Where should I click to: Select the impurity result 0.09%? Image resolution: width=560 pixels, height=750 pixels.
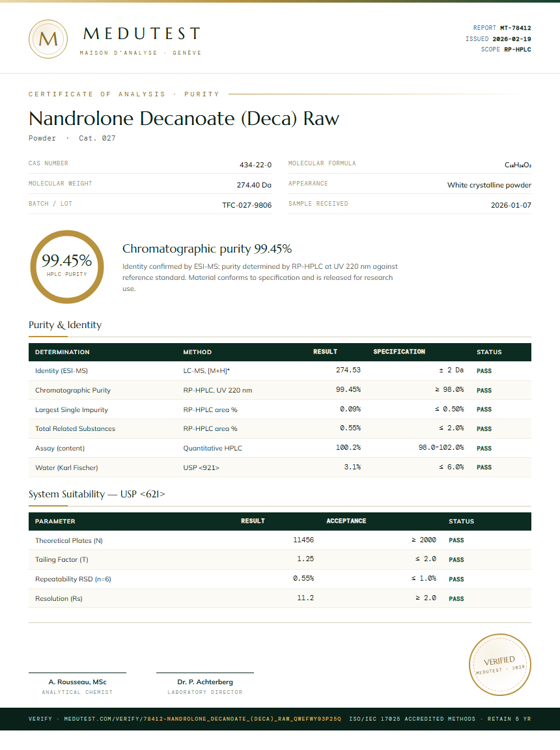350,410
